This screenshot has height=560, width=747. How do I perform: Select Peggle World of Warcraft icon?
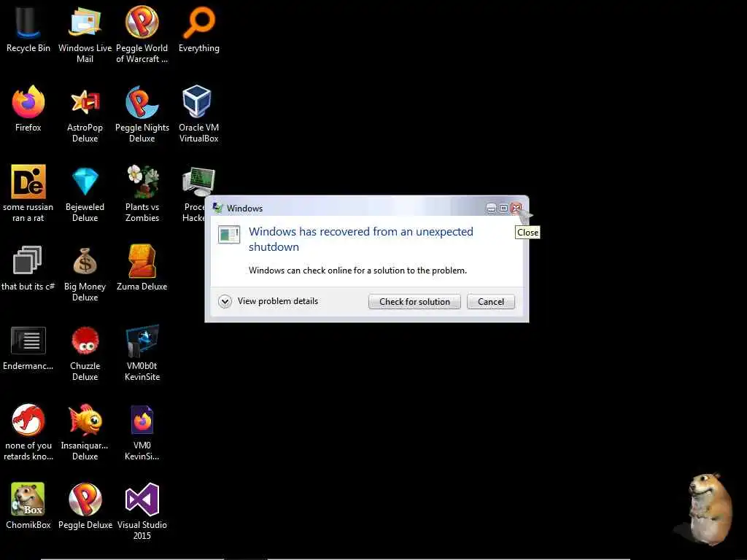tap(142, 23)
